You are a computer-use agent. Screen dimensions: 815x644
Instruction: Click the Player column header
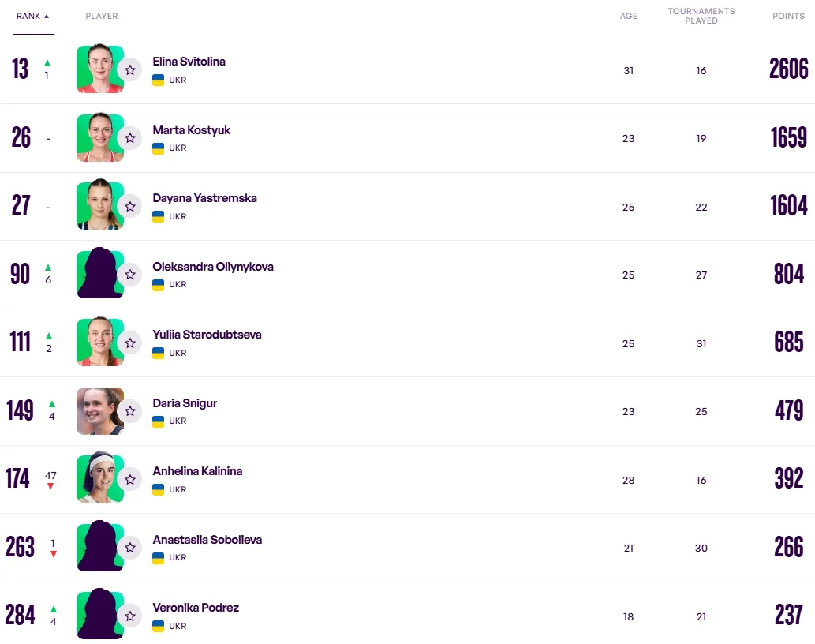(102, 17)
